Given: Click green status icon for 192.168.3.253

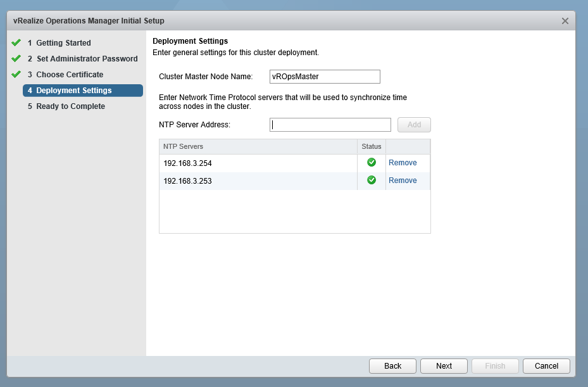Looking at the screenshot, I should pos(372,180).
